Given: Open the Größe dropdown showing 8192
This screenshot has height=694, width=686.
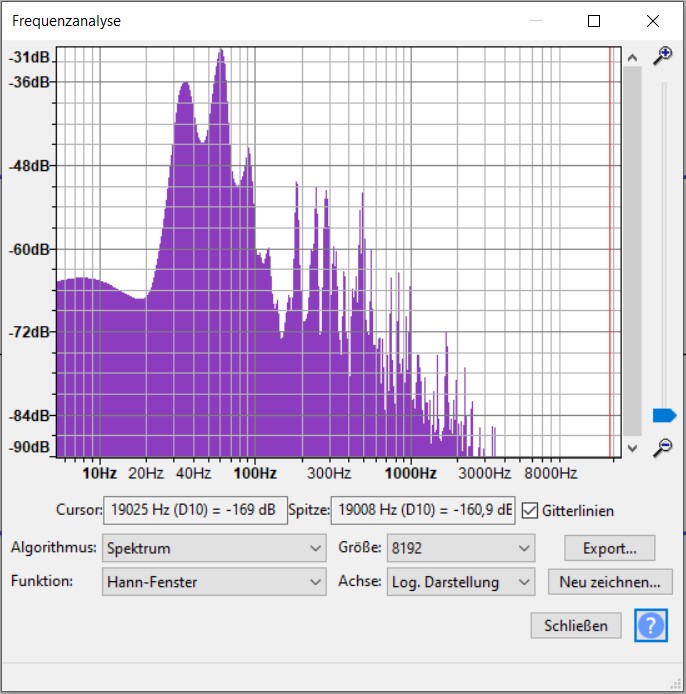Looking at the screenshot, I should (x=461, y=548).
